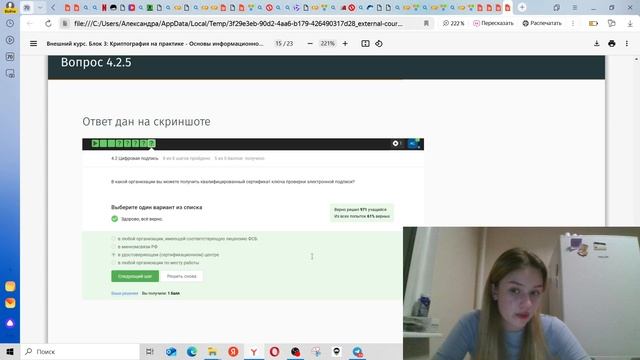
Task: Click the green next step button
Action: point(135,276)
